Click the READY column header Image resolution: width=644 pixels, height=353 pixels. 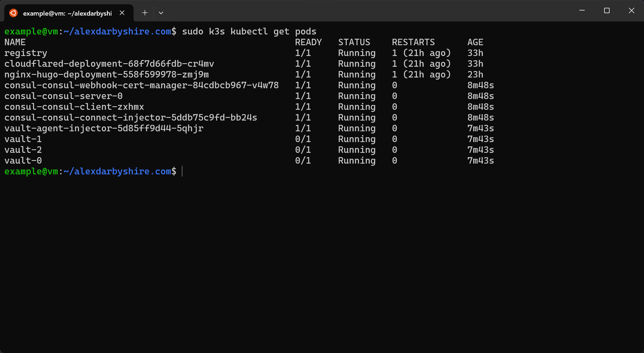pyautogui.click(x=309, y=42)
